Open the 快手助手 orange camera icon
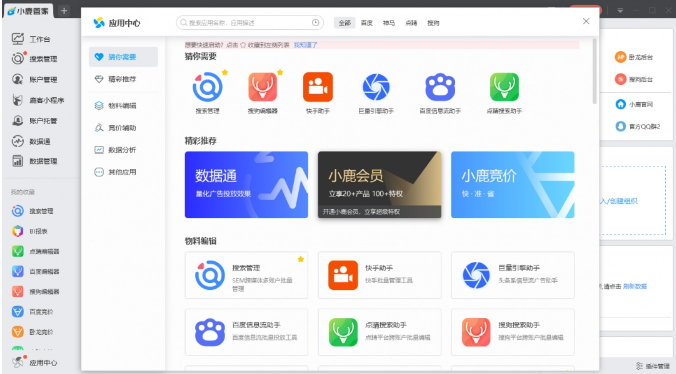The height and width of the screenshot is (374, 676). pos(318,87)
